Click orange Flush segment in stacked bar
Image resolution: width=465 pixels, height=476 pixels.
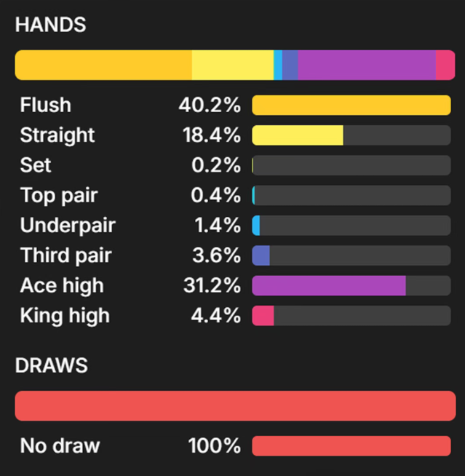coord(103,65)
